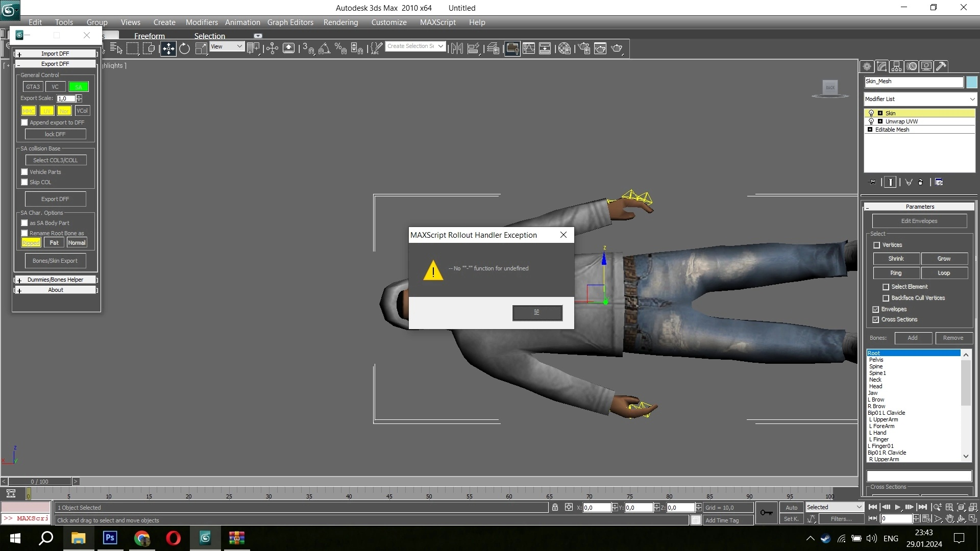Select the Rotate tool in main toolbar
This screenshot has width=980, height=551.
click(184, 48)
